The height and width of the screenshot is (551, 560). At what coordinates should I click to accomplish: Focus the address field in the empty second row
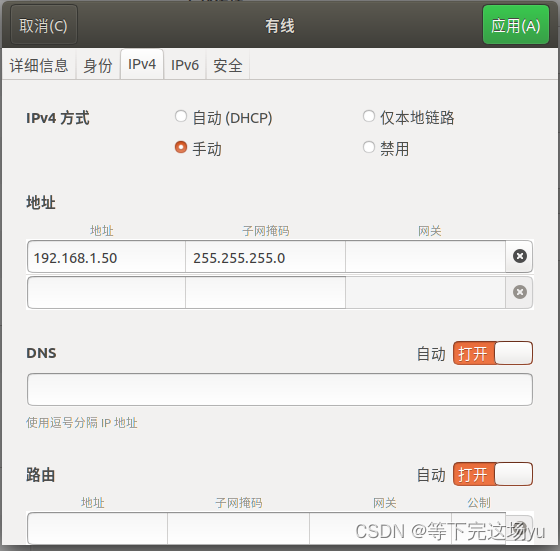(106, 292)
